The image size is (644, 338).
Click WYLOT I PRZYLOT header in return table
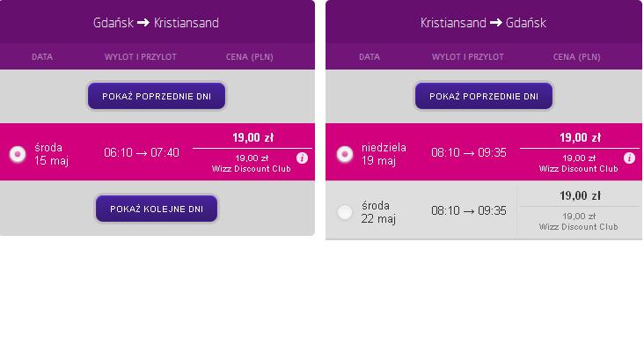468,57
